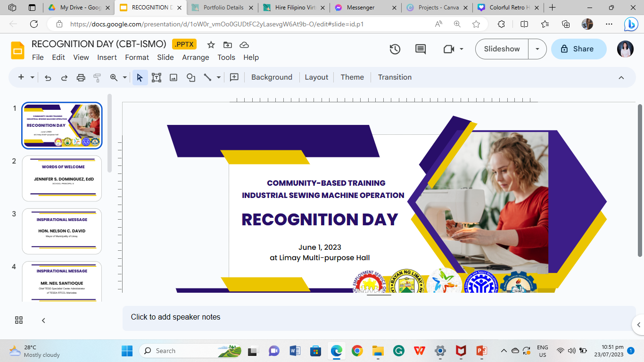
Task: Click the Share button
Action: click(x=578, y=49)
